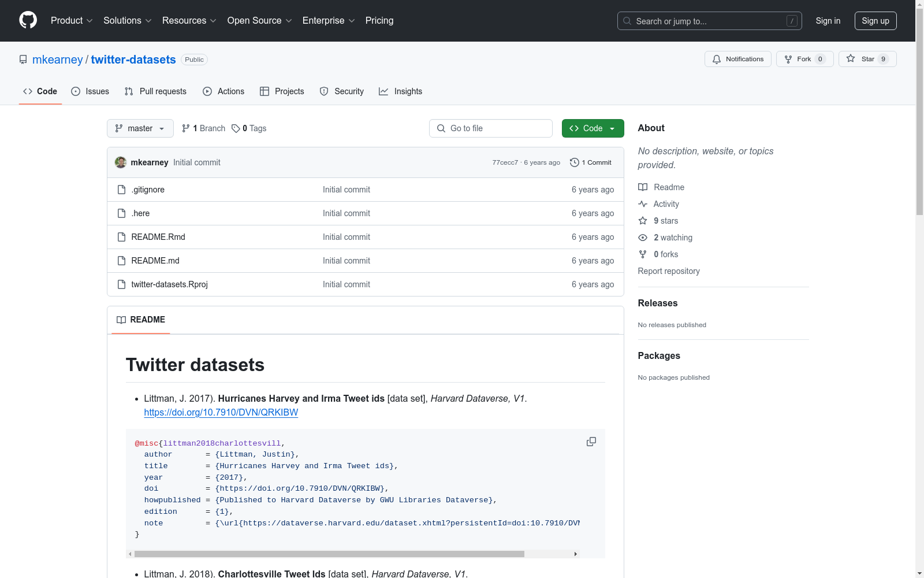Screen dimensions: 924x578
Task: Click the twitter-datasets.Rproj file icon
Action: tap(121, 284)
